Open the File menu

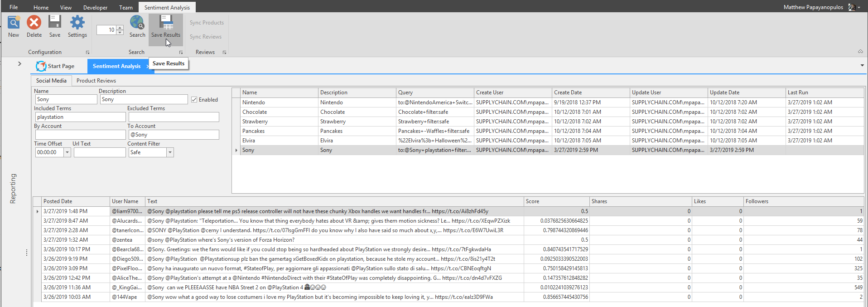pyautogui.click(x=14, y=7)
